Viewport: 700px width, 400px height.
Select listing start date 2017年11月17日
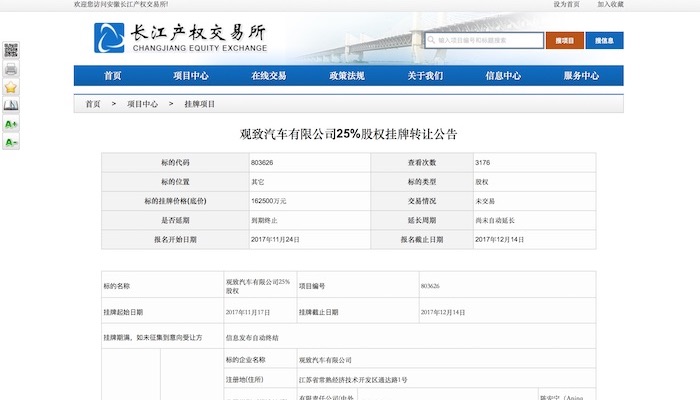[248, 312]
